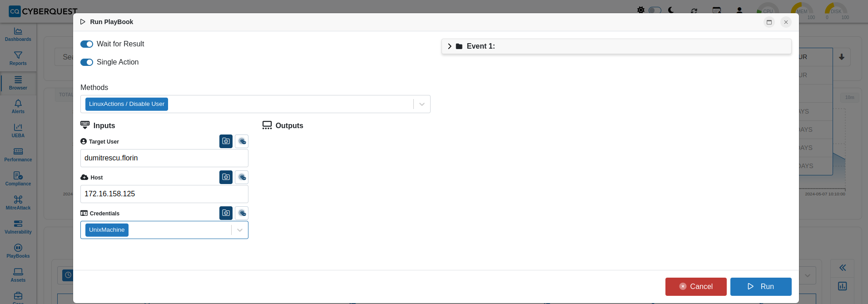Open the Methods dropdown arrow
The height and width of the screenshot is (304, 868).
click(x=422, y=104)
